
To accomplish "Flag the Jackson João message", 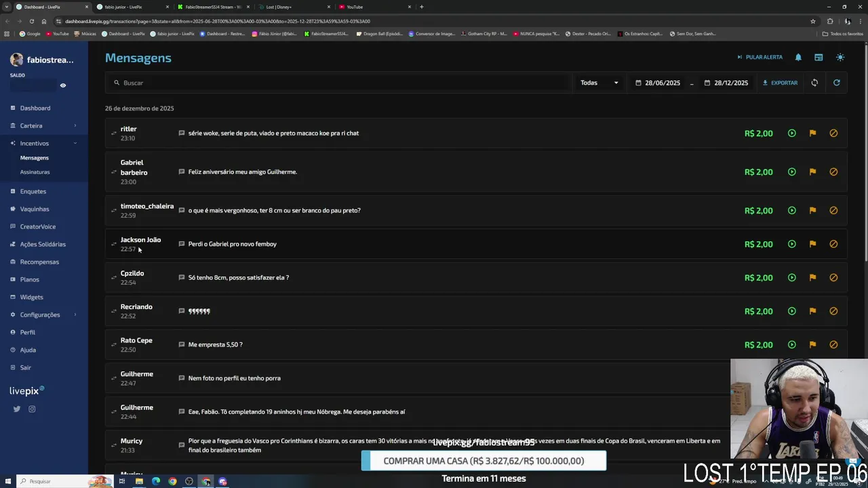I will [812, 244].
